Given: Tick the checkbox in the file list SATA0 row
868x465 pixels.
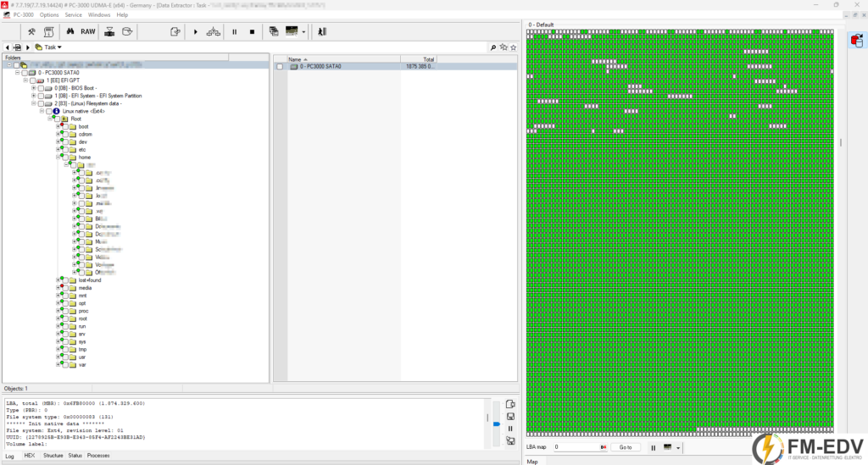Looking at the screenshot, I should point(280,67).
